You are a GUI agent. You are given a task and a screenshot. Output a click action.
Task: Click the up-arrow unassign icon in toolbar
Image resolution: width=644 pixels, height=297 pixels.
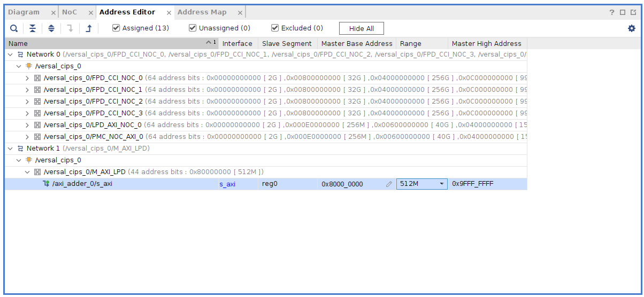(89, 28)
